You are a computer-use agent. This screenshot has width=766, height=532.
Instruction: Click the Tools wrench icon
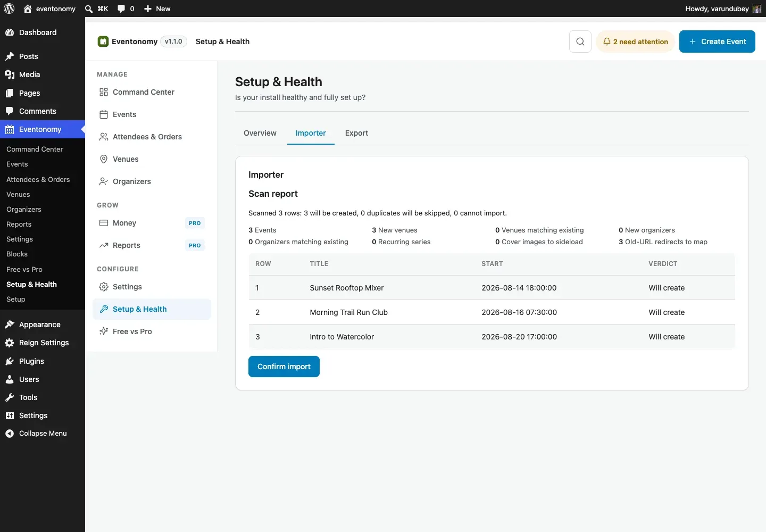pos(10,397)
